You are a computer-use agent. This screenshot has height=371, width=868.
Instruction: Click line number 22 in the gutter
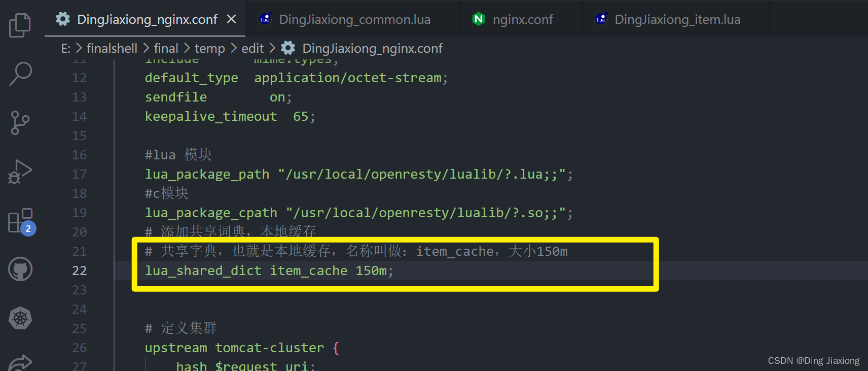coord(79,271)
